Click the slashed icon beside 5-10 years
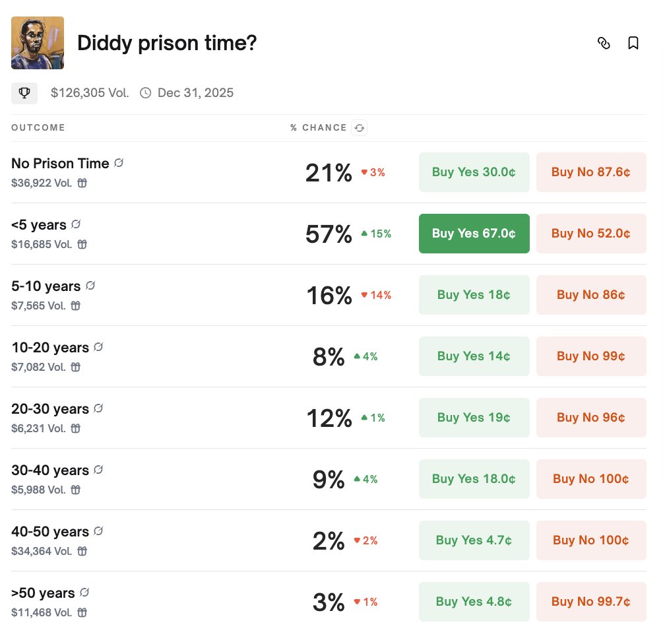Screen dimensions: 665x644 click(90, 286)
